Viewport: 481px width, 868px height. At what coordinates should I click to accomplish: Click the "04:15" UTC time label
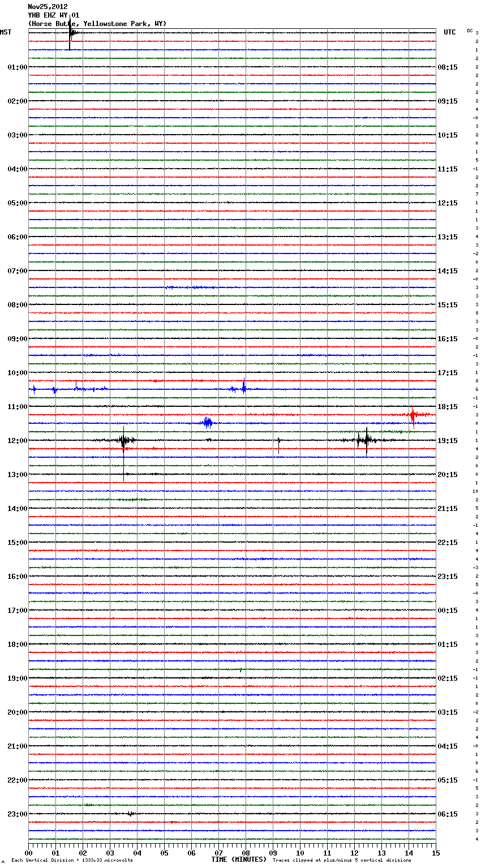pyautogui.click(x=448, y=746)
